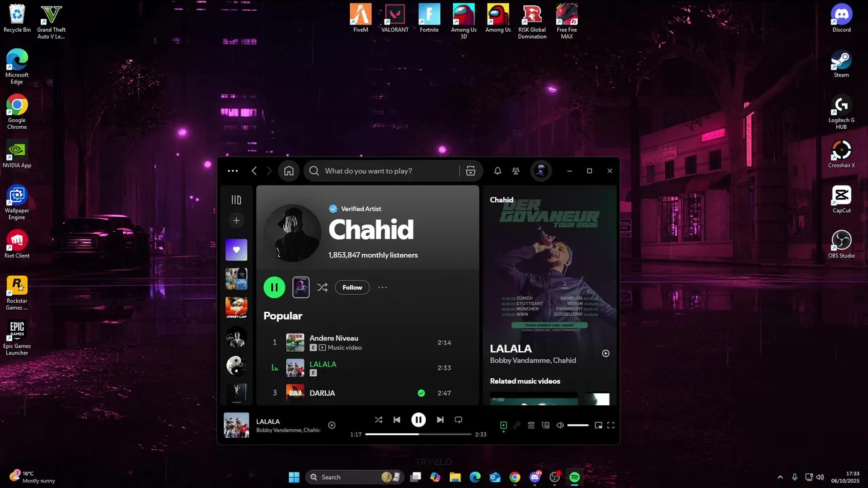The height and width of the screenshot is (488, 868).
Task: Click the create playlist plus button
Action: (236, 220)
